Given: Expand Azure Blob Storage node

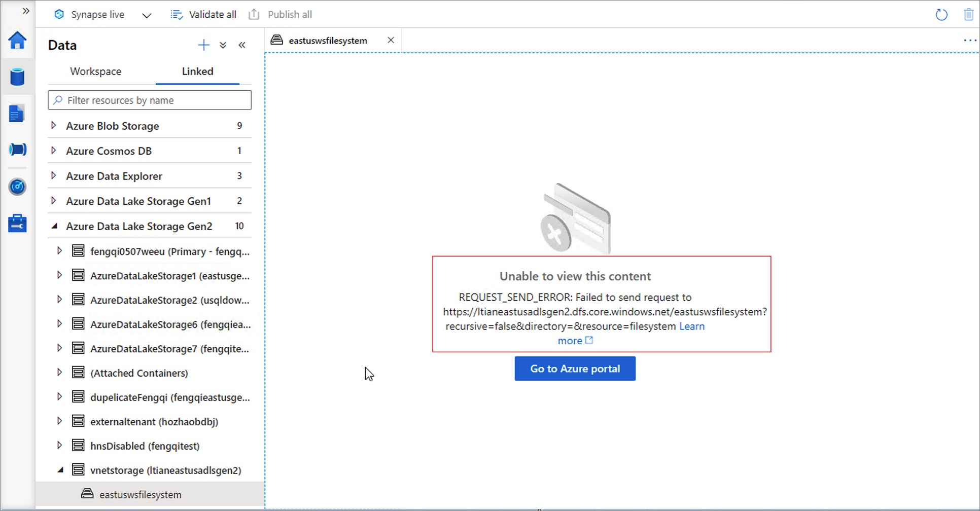Looking at the screenshot, I should (x=53, y=125).
